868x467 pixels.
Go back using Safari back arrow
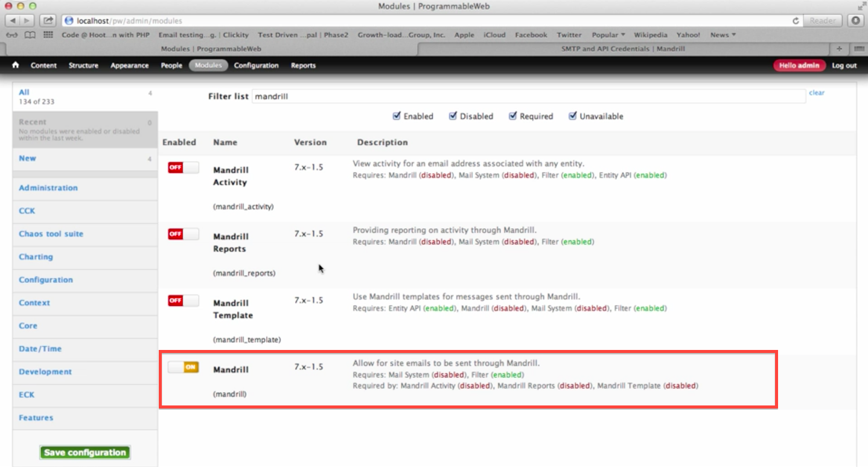point(13,21)
